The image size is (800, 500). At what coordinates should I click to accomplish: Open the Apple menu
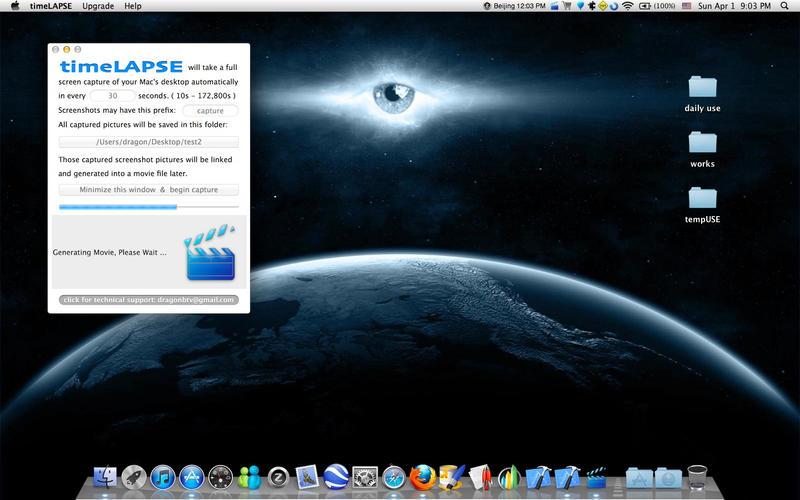[x=15, y=6]
